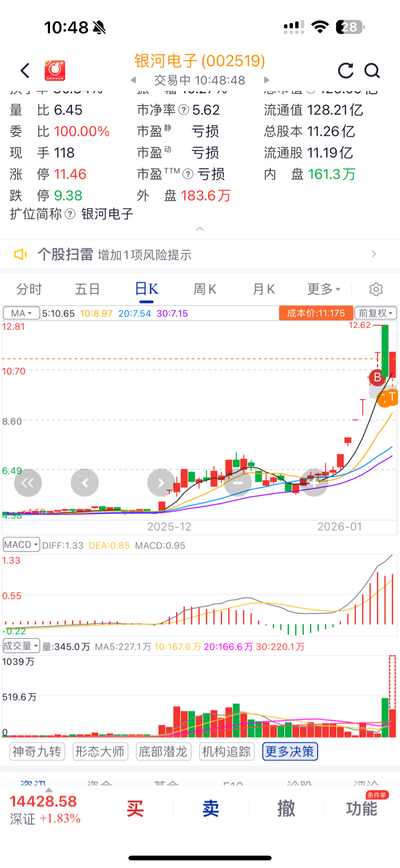Image resolution: width=400 pixels, height=868 pixels.
Task: Tap the 撤 cancel order button
Action: (x=286, y=809)
